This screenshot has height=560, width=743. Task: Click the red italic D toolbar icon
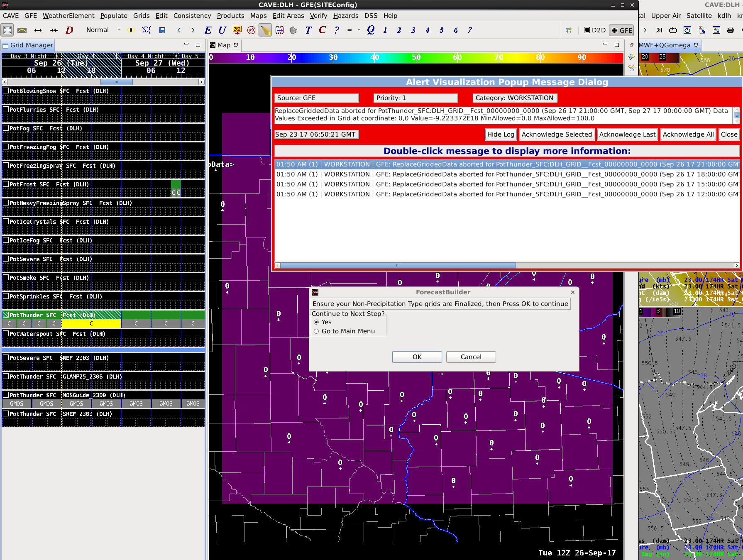[x=69, y=30]
